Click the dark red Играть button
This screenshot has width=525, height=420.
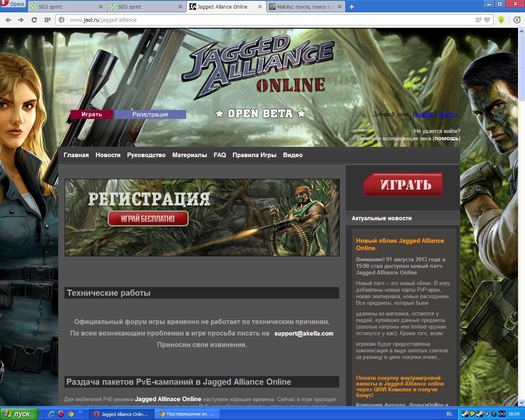[91, 114]
